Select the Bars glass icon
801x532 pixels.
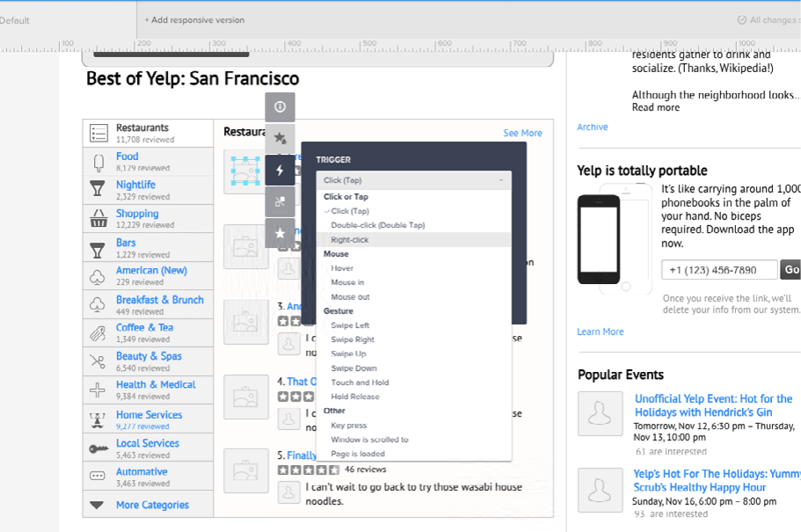point(97,250)
